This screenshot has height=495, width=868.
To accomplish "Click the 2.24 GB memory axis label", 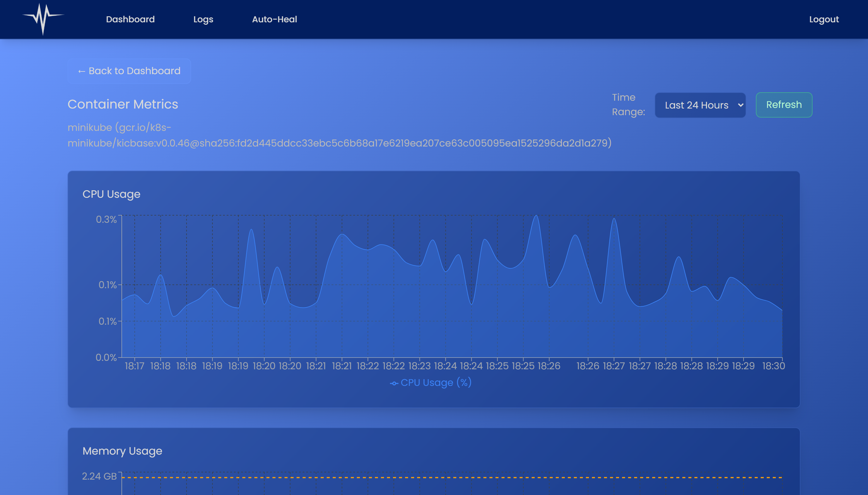I will 99,476.
